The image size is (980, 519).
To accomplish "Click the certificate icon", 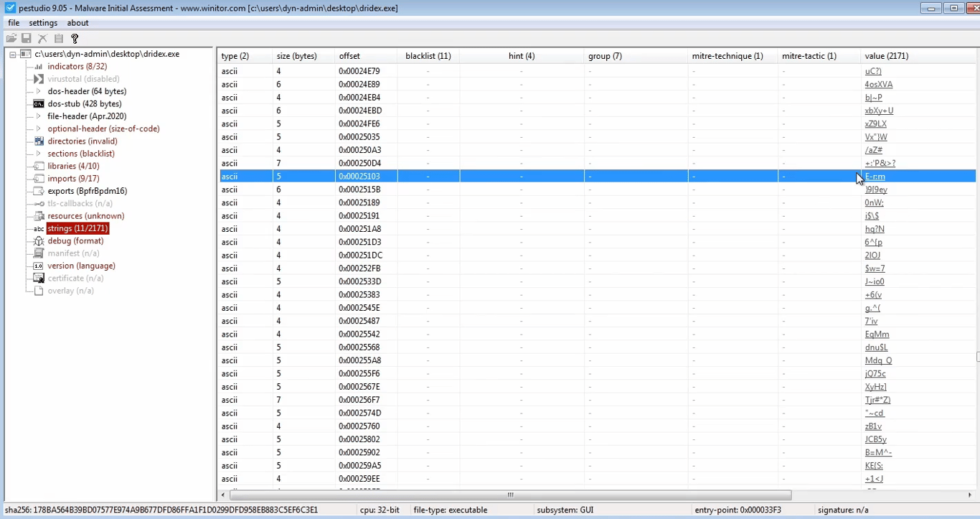I will click(39, 279).
